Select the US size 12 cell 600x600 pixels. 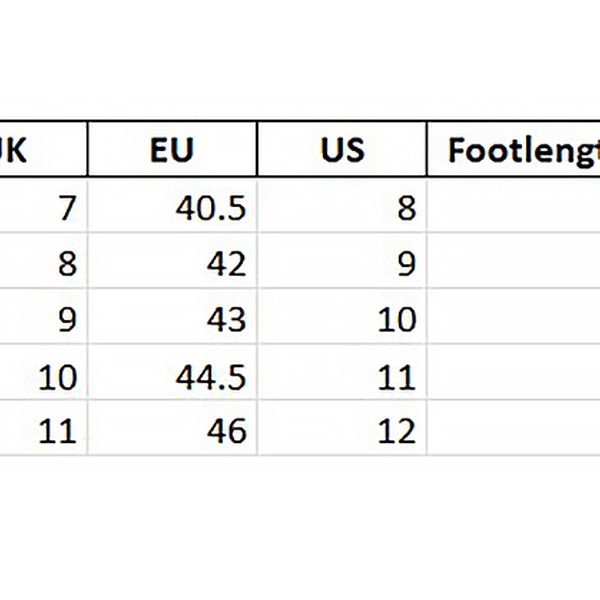point(342,430)
